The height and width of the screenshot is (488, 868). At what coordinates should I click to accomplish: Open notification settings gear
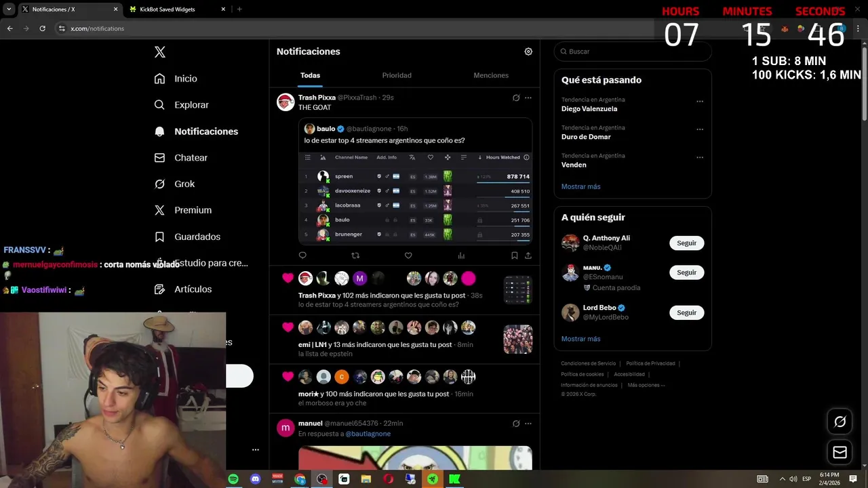pyautogui.click(x=528, y=52)
